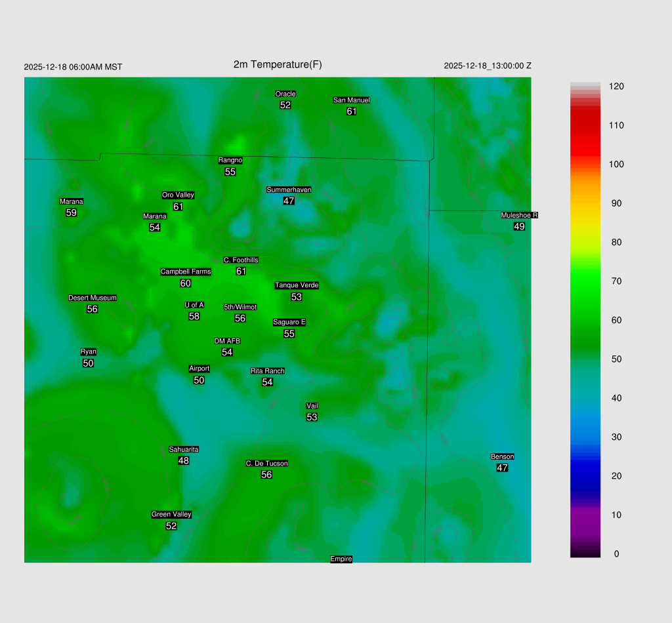This screenshot has height=623, width=672.
Task: Select the Desert Museum station label
Action: [93, 298]
